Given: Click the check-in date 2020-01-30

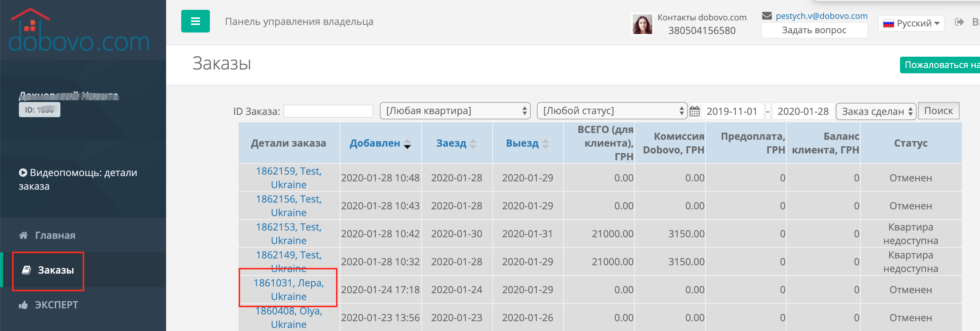Looking at the screenshot, I should pyautogui.click(x=456, y=234).
